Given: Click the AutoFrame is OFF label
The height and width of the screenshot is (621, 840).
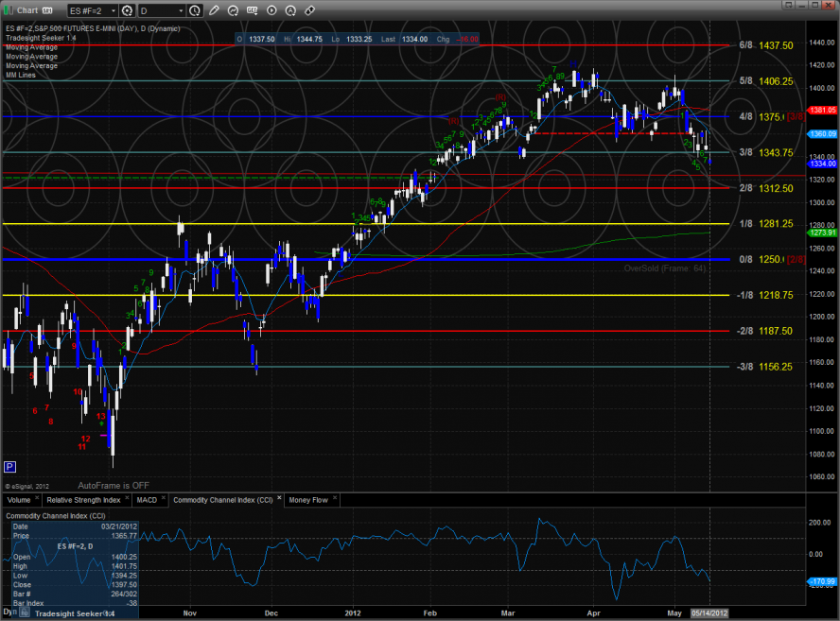Looking at the screenshot, I should tap(114, 484).
